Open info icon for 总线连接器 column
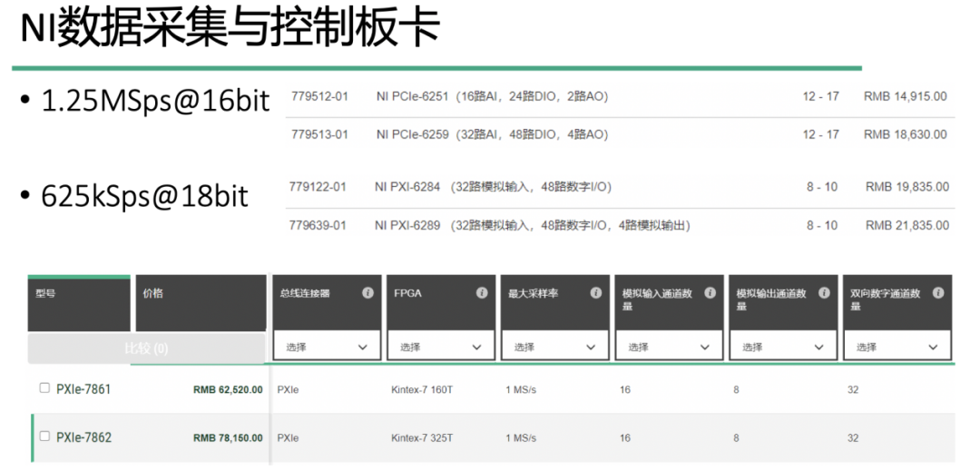The height and width of the screenshot is (471, 980). [x=367, y=292]
